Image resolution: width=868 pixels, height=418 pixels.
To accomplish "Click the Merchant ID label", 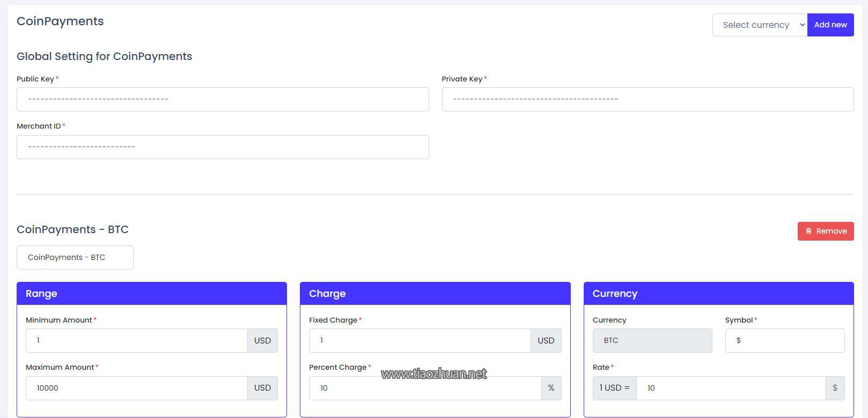I will 39,126.
